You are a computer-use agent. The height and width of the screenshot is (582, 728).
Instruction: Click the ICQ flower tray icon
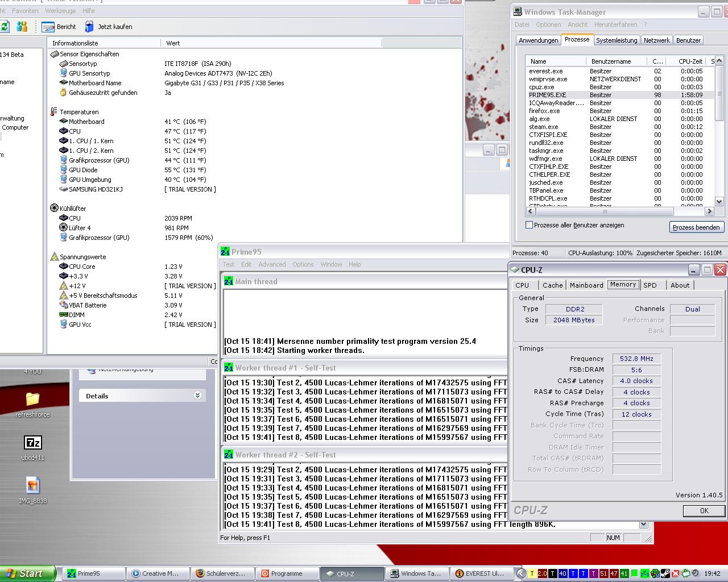(656, 574)
